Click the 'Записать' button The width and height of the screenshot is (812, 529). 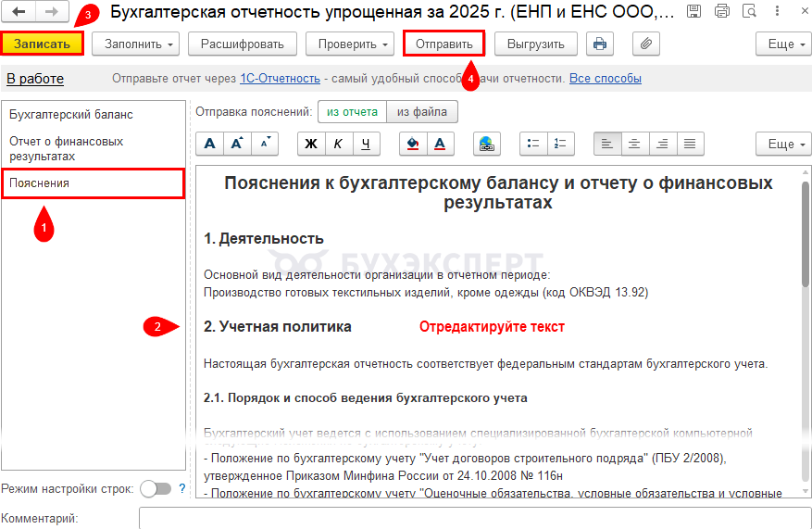pyautogui.click(x=42, y=44)
